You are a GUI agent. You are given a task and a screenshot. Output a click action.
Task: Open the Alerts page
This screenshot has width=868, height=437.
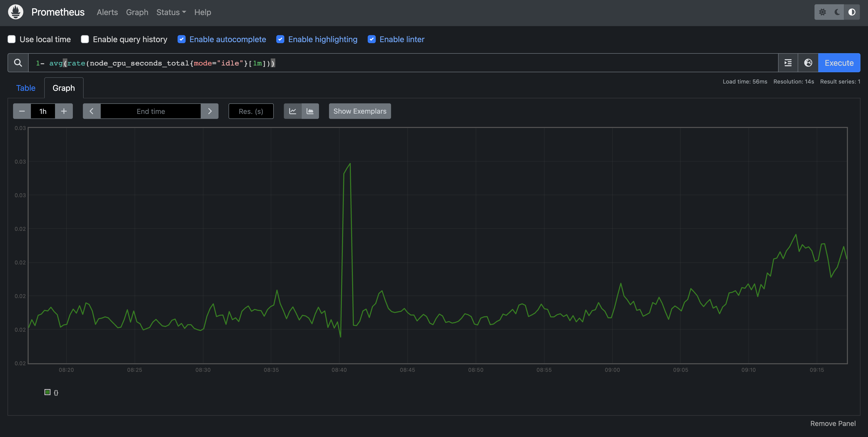[x=107, y=12]
